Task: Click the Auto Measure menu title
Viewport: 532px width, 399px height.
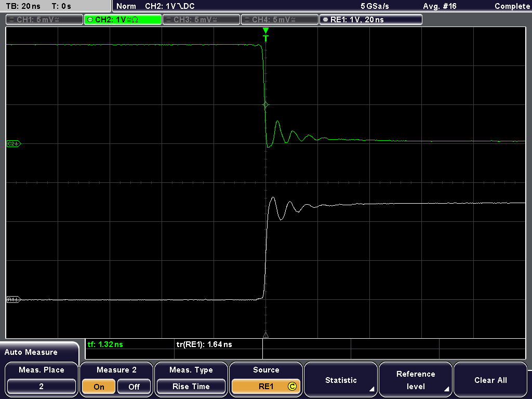Action: coord(31,352)
